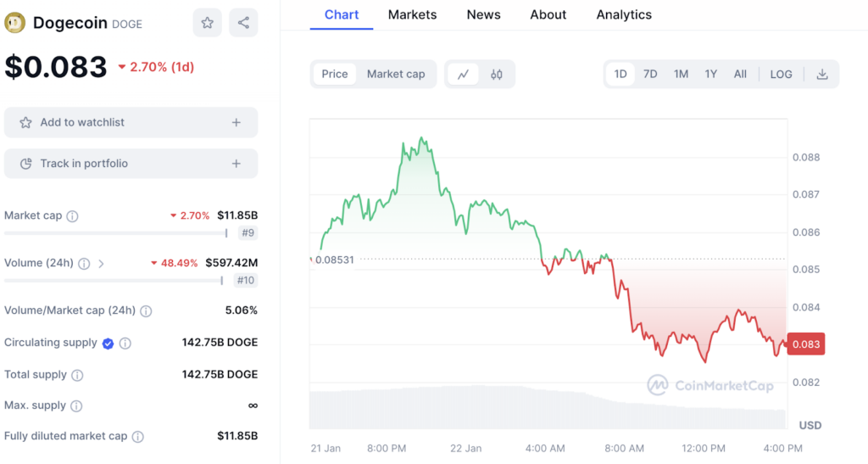
Task: Switch to the Analytics tab
Action: pyautogui.click(x=624, y=15)
